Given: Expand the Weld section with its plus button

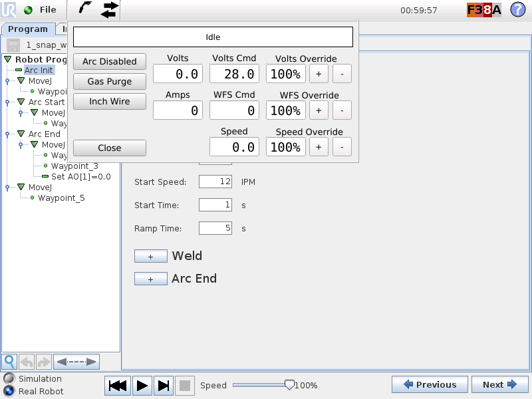Looking at the screenshot, I should tap(150, 256).
